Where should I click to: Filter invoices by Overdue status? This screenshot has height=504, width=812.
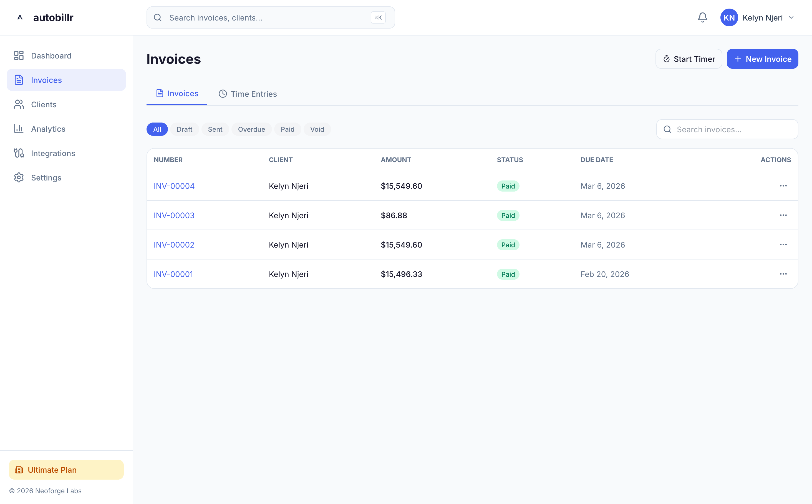(x=251, y=129)
